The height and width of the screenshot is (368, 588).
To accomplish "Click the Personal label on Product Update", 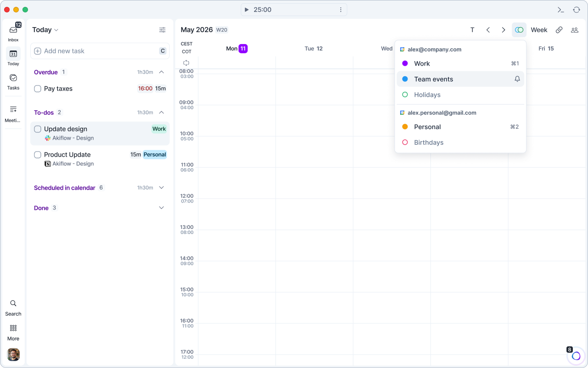I will (155, 155).
